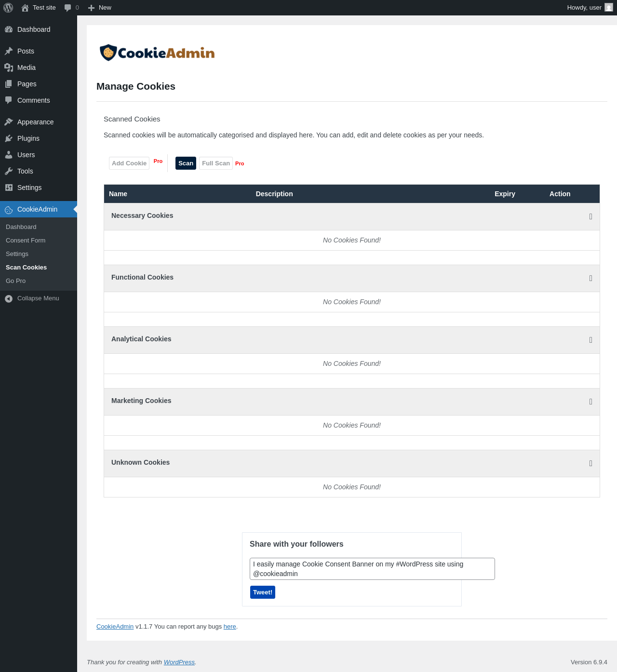Open CookieAdmin Settings submenu
Image resolution: width=617 pixels, height=672 pixels.
click(39, 254)
